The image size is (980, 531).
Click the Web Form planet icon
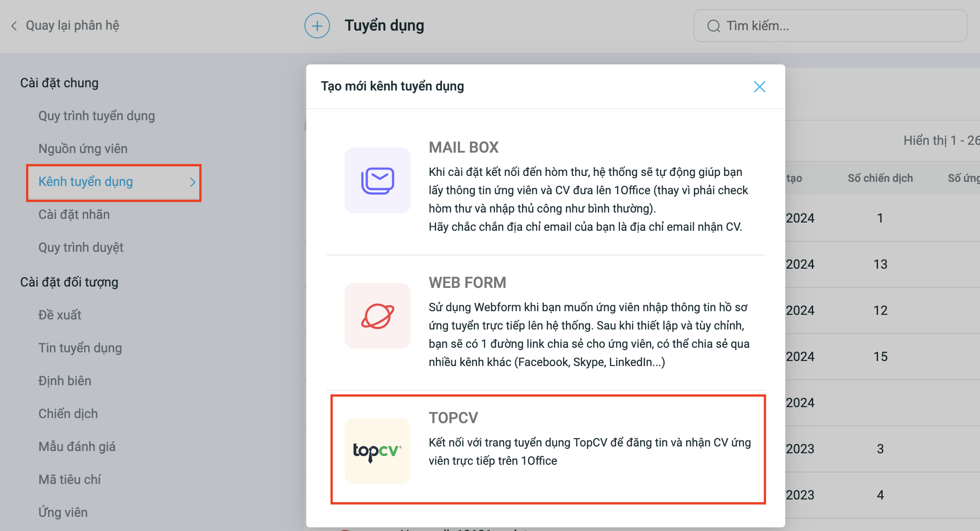[x=378, y=316]
